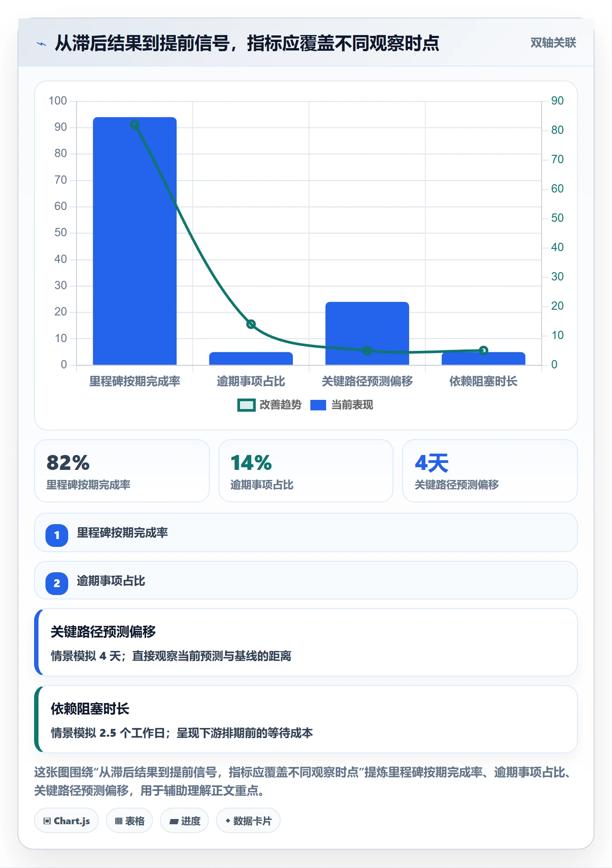612x868 pixels.
Task: Click numbered badge 1 in list
Action: coord(57,535)
